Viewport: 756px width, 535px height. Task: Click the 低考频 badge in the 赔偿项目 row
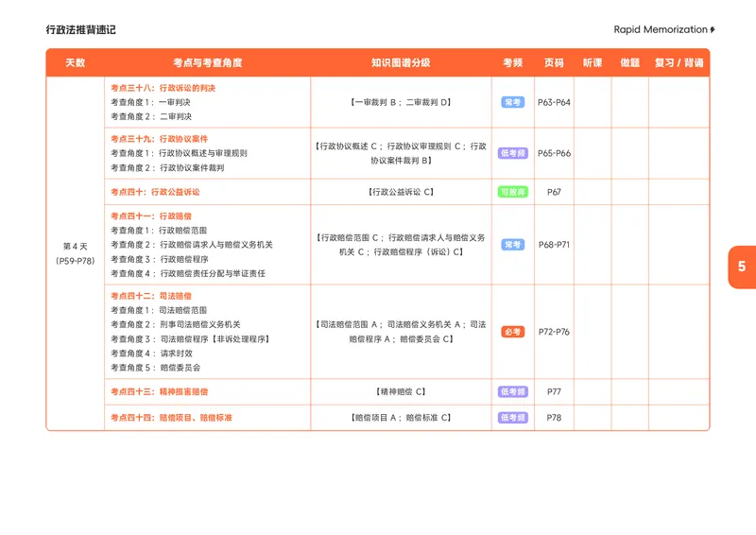(x=512, y=418)
